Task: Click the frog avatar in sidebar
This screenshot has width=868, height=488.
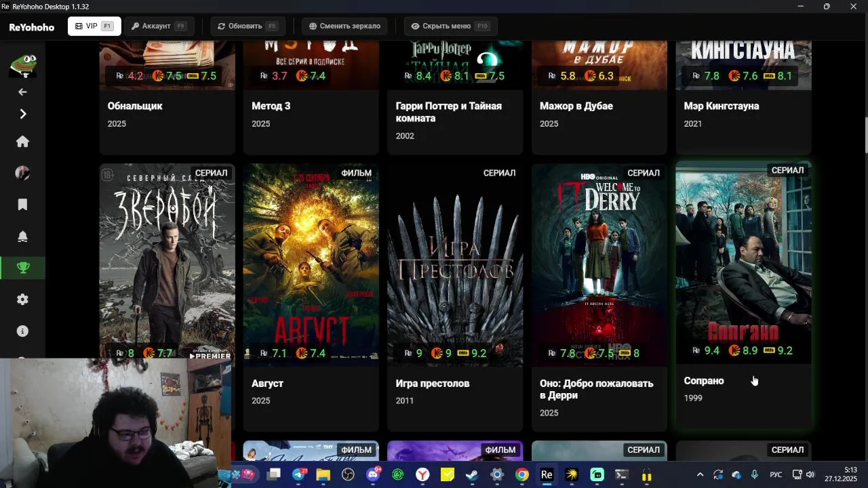Action: coord(22,66)
